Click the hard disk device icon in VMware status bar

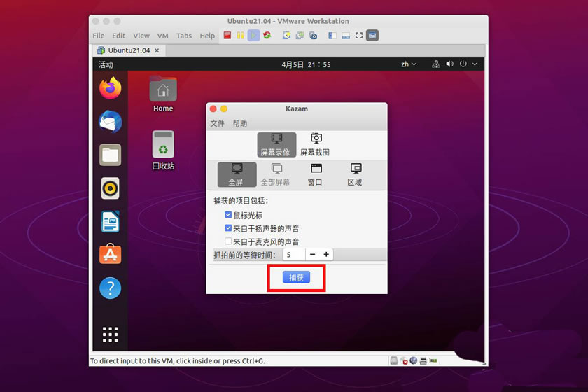393,361
